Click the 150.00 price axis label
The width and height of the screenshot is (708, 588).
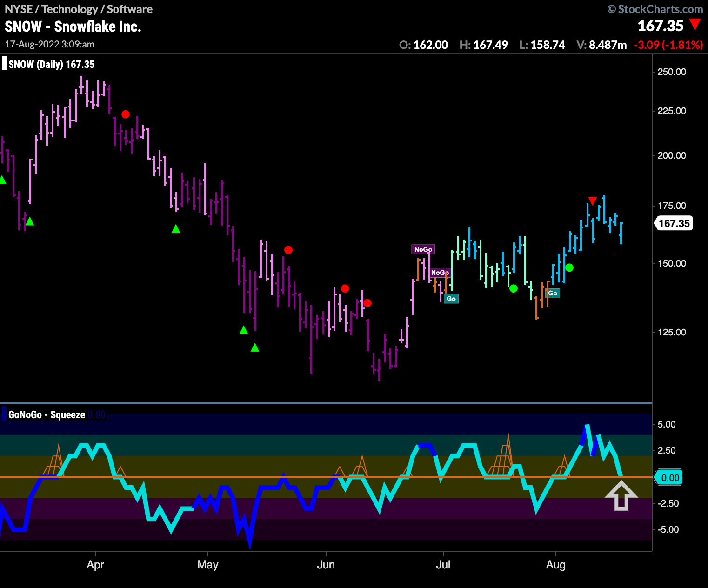point(672,263)
